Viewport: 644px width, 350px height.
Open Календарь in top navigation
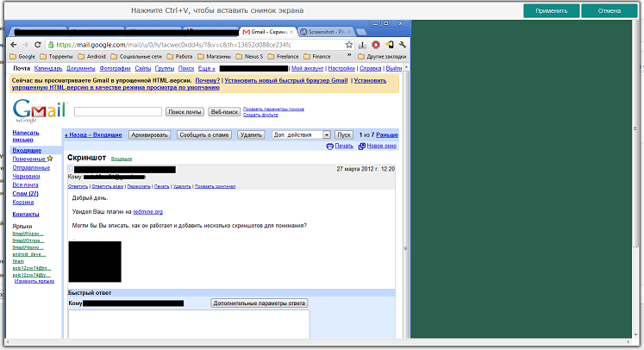pyautogui.click(x=48, y=69)
